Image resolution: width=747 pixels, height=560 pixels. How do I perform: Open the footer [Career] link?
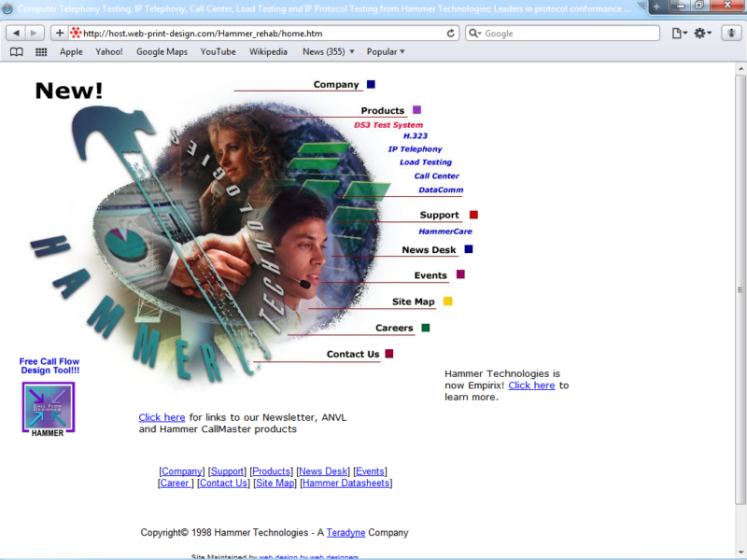tap(176, 483)
